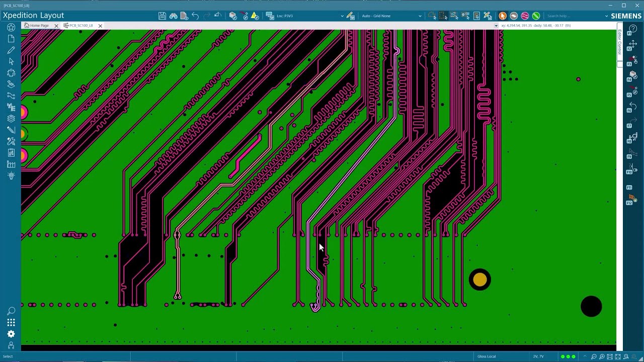Image resolution: width=644 pixels, height=362 pixels.
Task: Click the magnifier search icon at sidebar bottom
Action: [x=11, y=311]
